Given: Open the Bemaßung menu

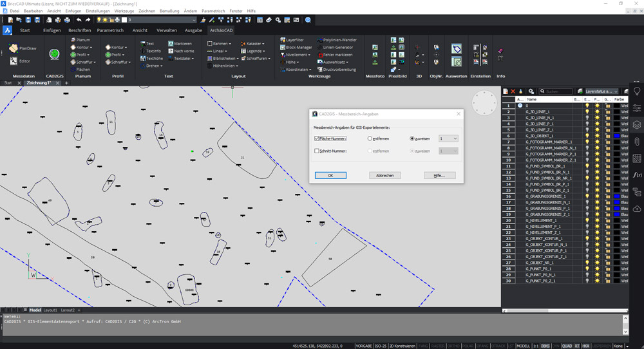Looking at the screenshot, I should coord(169,11).
